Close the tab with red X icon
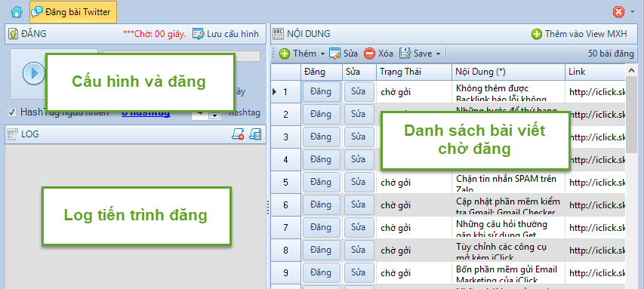 [618, 12]
